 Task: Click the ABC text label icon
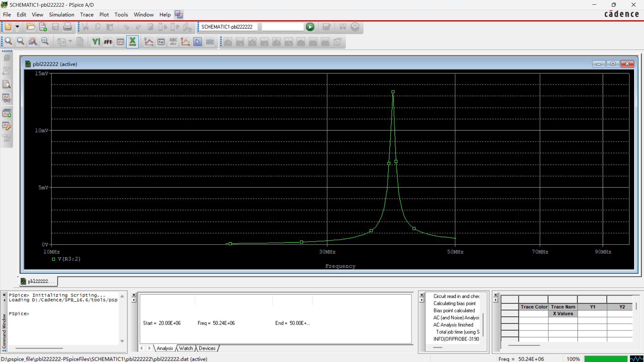pos(173,42)
